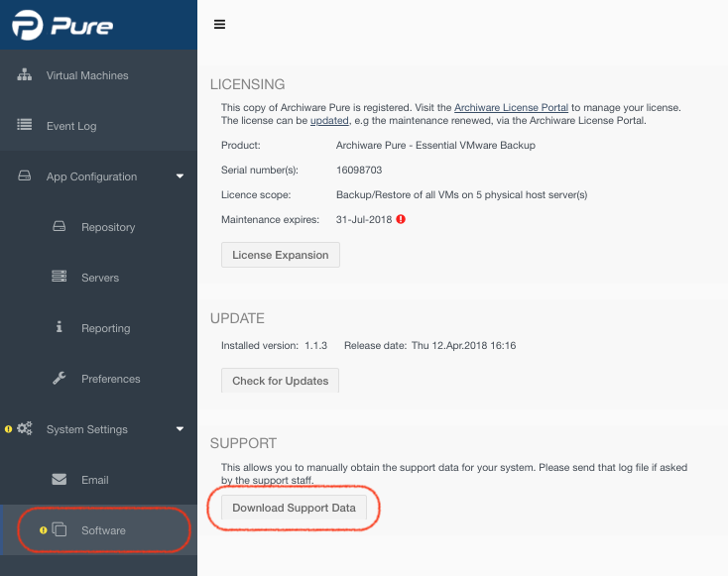
Task: Click the Servers stack icon
Action: (x=59, y=277)
